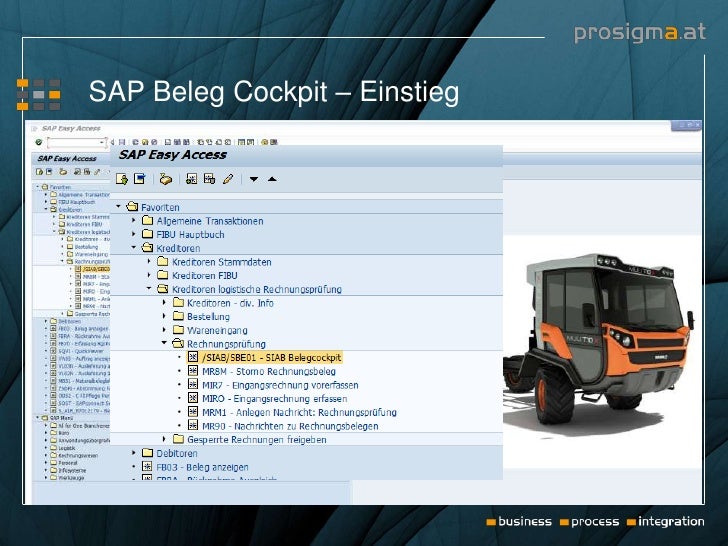Click the pencil Change Favorites icon in the enlarged toolbar
This screenshot has width=728, height=546.
point(228,179)
